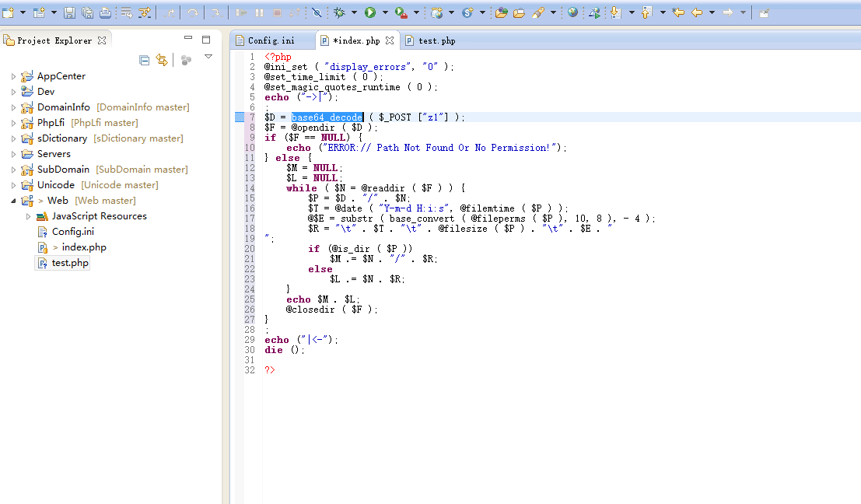861x504 pixels.
Task: Open the Search flashlight dropdown arrow
Action: (x=553, y=12)
